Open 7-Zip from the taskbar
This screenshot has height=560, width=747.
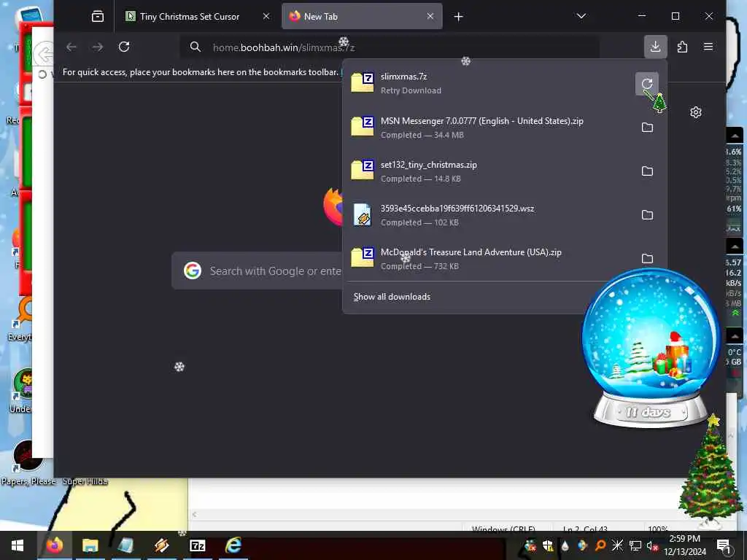[x=197, y=545]
